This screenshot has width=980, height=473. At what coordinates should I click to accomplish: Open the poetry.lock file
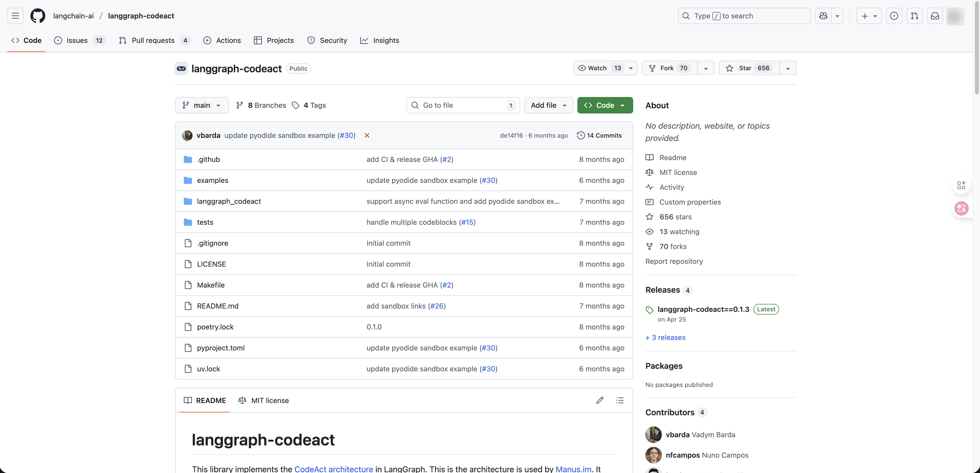click(x=215, y=327)
